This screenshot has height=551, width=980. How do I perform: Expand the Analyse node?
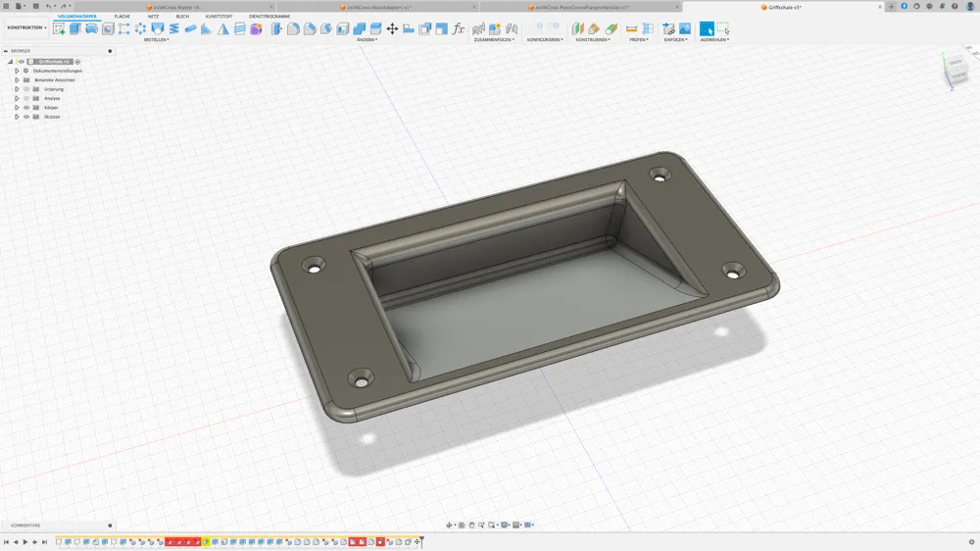click(17, 98)
